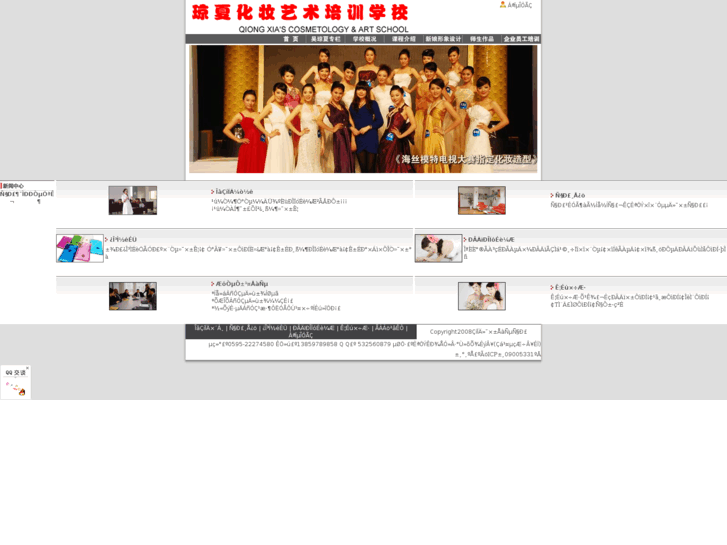Click red arrow beside two brides heading
727x545 pixels.
click(552, 288)
